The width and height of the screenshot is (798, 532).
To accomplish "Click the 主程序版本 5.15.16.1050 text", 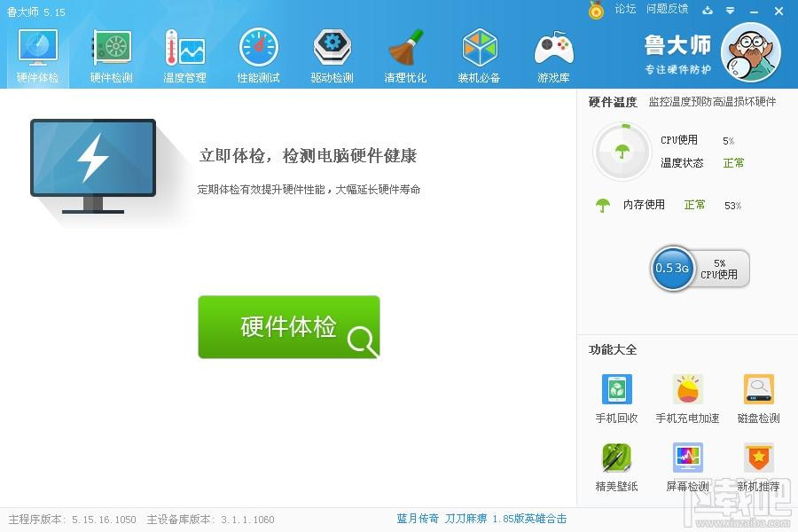I will [x=73, y=520].
